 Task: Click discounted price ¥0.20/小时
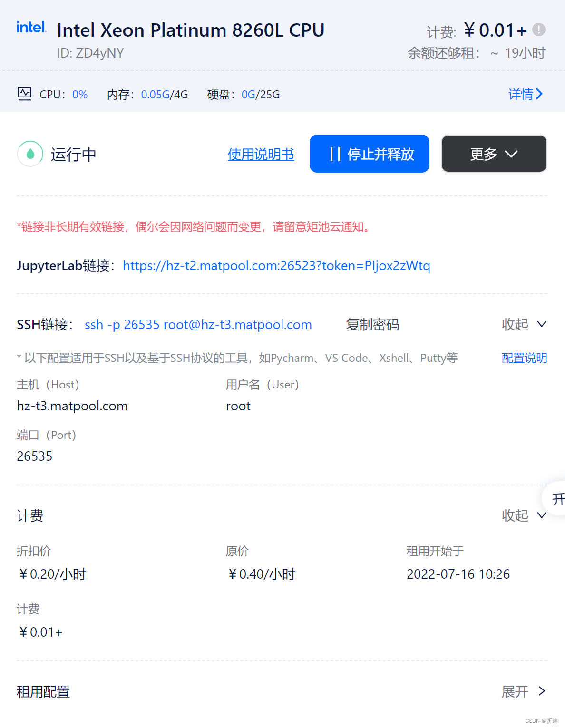pos(52,574)
